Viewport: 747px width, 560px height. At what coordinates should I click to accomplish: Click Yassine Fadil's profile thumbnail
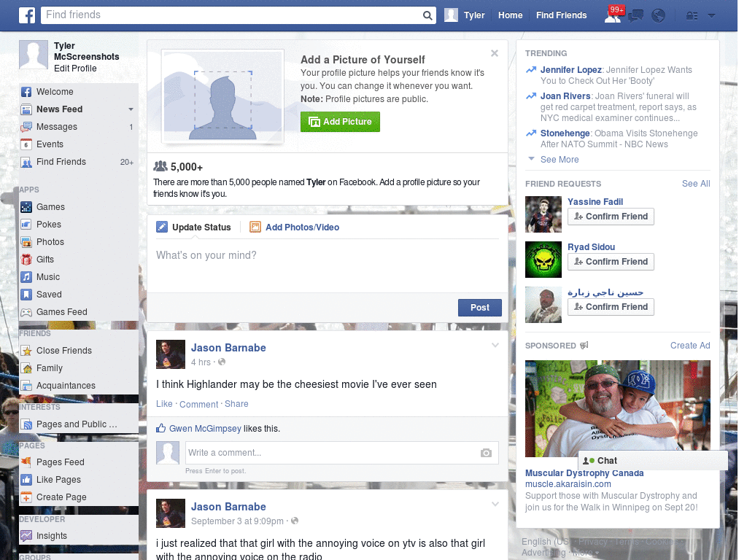pos(543,214)
